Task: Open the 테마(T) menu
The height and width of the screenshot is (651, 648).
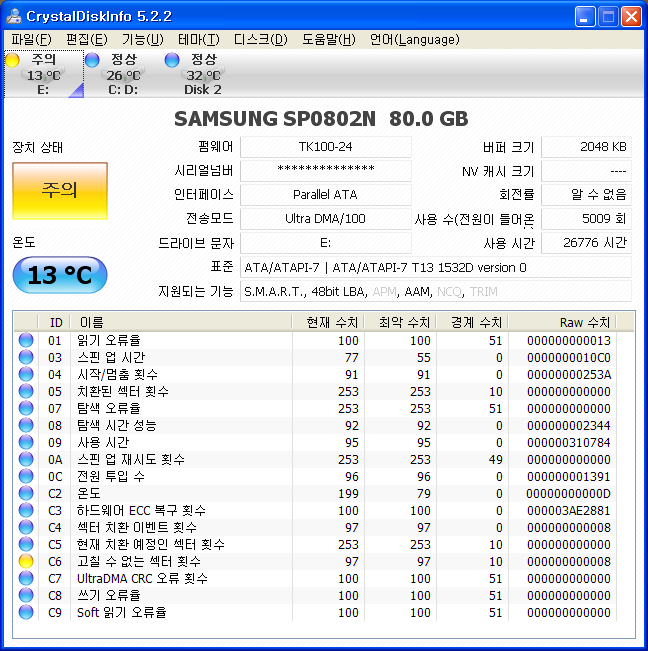Action: tap(198, 39)
